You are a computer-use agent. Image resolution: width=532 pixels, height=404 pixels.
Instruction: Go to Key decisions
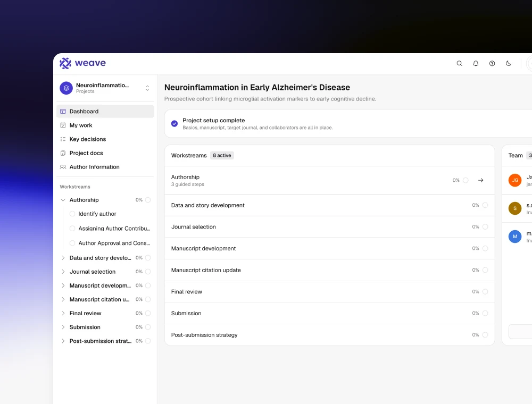(105, 139)
